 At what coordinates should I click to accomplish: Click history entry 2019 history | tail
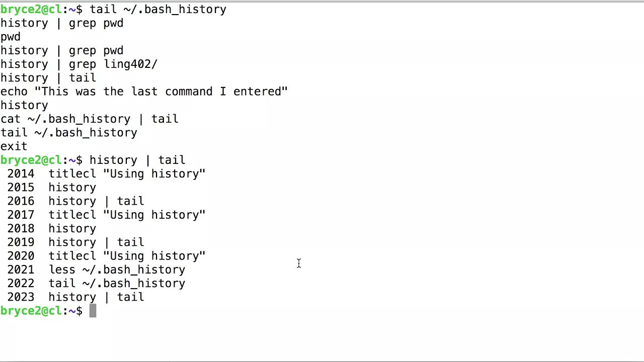tap(76, 242)
